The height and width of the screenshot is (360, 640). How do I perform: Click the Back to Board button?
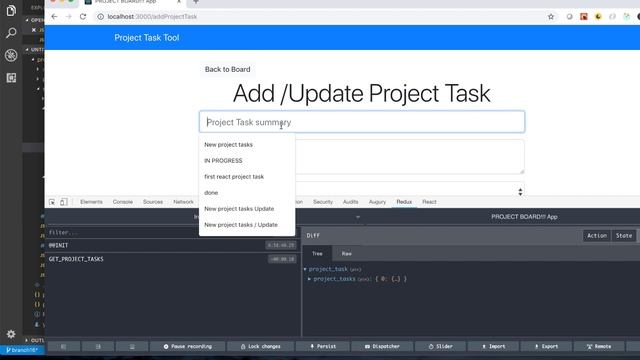tap(227, 69)
